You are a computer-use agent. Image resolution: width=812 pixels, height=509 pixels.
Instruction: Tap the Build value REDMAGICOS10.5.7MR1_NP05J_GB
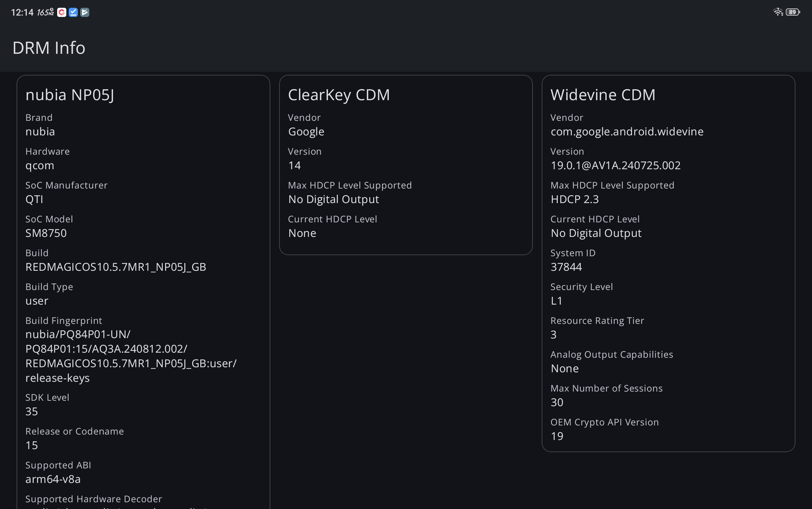tap(116, 267)
